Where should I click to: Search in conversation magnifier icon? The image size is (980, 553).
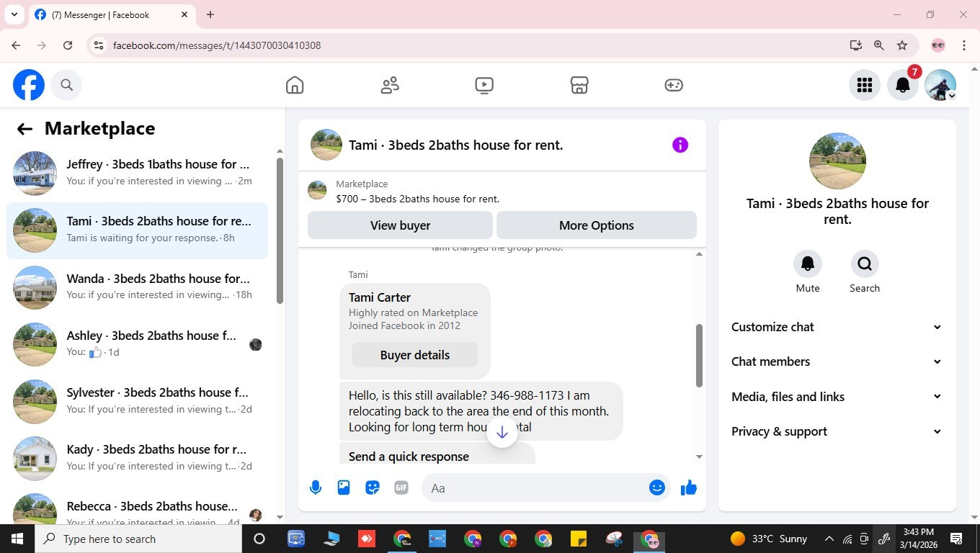[865, 264]
